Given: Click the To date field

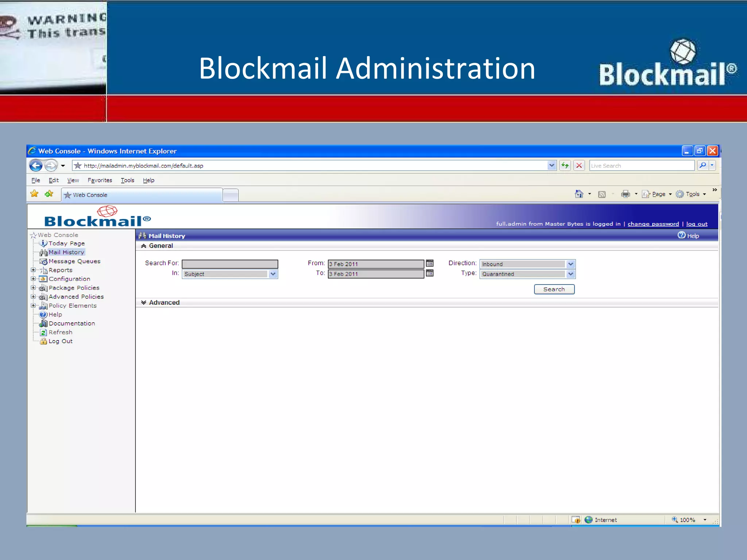Looking at the screenshot, I should [376, 274].
